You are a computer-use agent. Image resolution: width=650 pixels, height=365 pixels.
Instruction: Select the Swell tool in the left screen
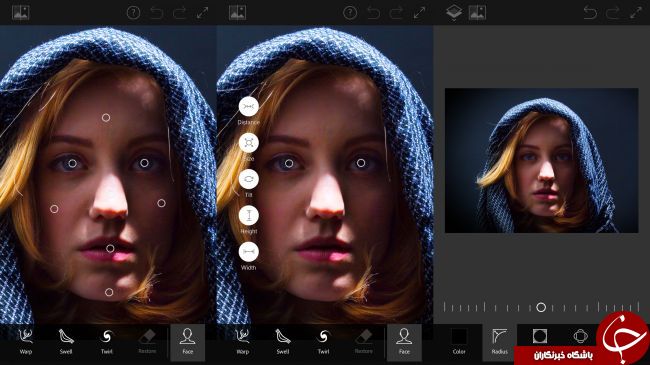(66, 342)
